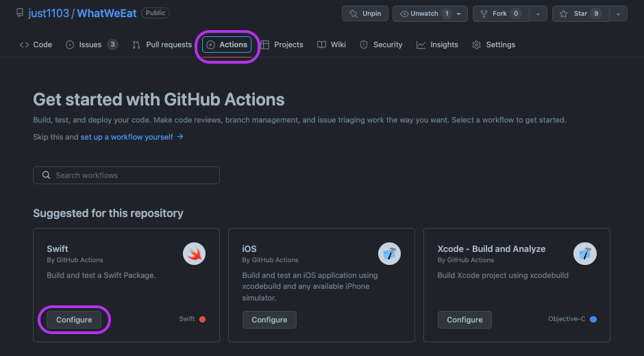Click the Suggested for this repository heading
Image resolution: width=644 pixels, height=356 pixels.
[108, 213]
